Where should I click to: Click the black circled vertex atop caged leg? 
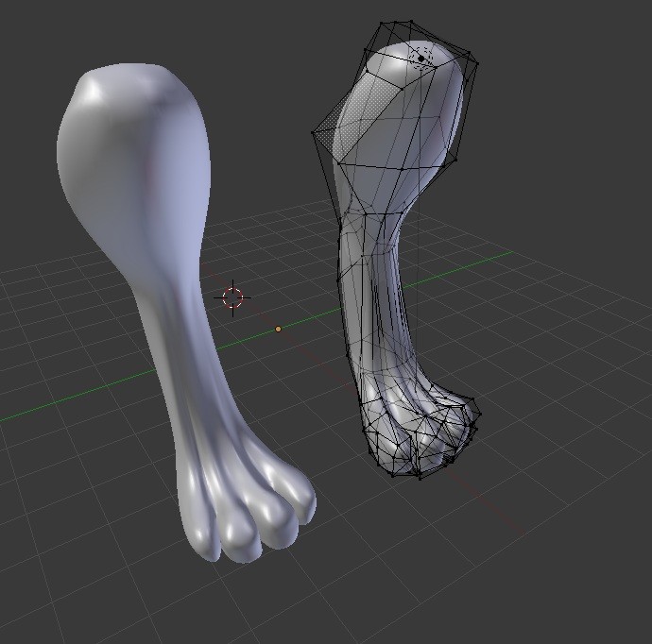tap(420, 59)
